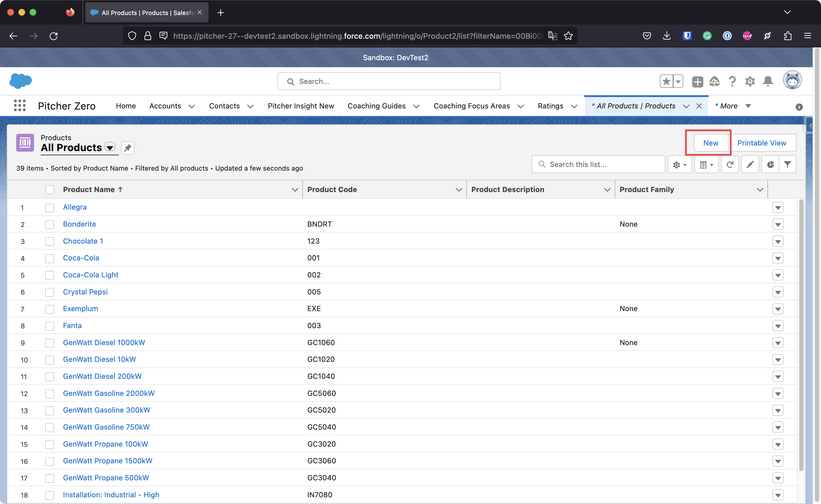Click the New product button
This screenshot has height=504, width=821.
(x=710, y=143)
